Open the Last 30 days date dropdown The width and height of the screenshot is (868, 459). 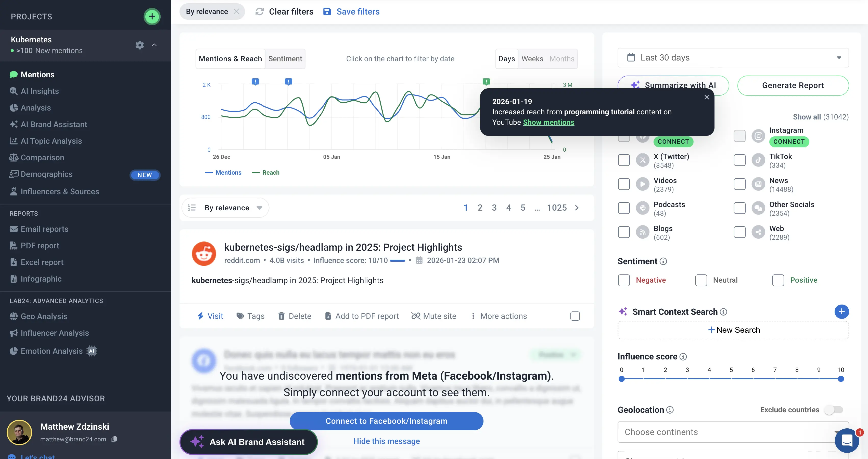[x=733, y=57]
